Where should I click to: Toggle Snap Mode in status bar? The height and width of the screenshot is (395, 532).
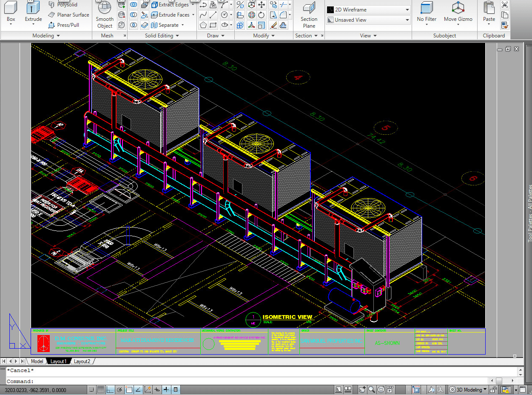pyautogui.click(x=91, y=389)
